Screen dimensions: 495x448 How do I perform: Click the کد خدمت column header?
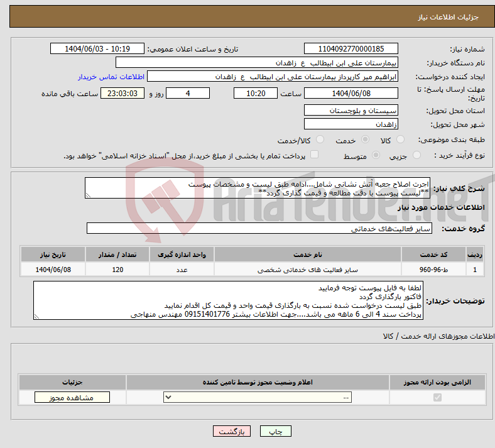pyautogui.click(x=434, y=254)
